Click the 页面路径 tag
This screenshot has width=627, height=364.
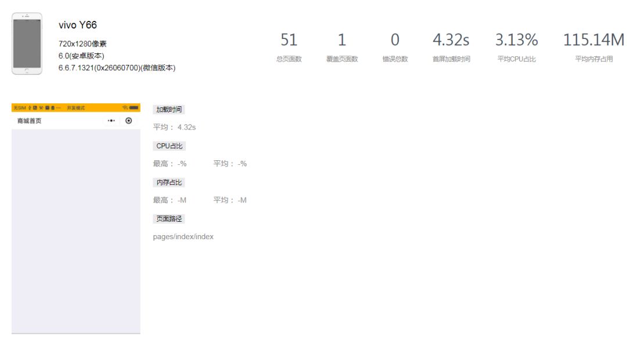click(x=169, y=219)
